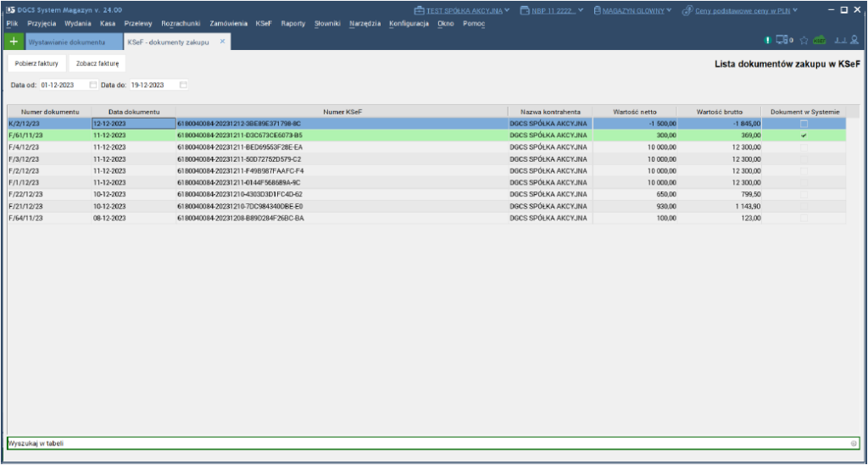Open the calendar picker for Data od
Viewport: 868px width, 465px height.
(93, 85)
